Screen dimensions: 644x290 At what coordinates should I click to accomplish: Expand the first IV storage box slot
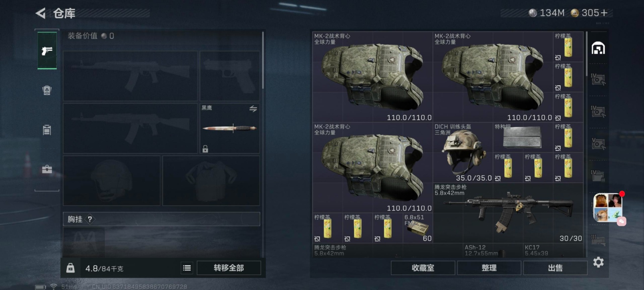(598, 80)
